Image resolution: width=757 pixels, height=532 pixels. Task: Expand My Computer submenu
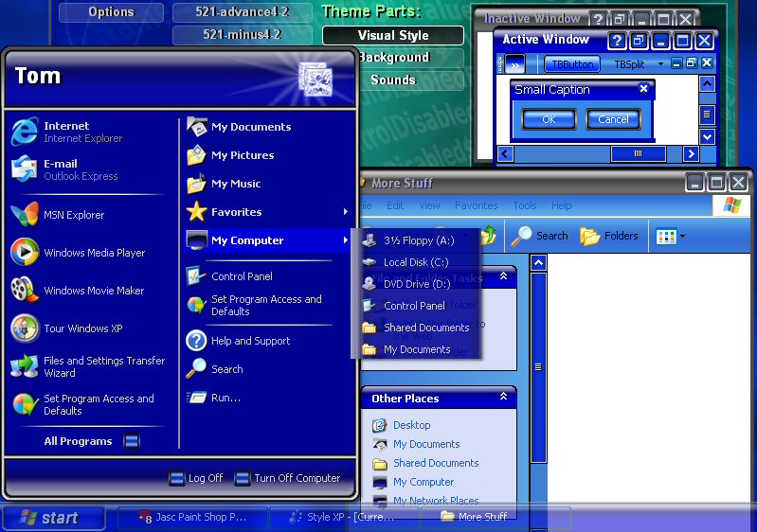point(268,240)
